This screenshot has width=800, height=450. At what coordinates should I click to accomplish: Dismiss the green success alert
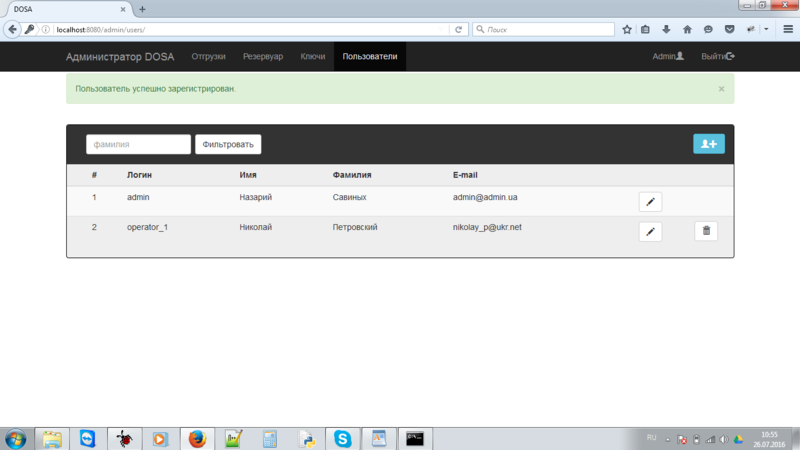pos(721,89)
